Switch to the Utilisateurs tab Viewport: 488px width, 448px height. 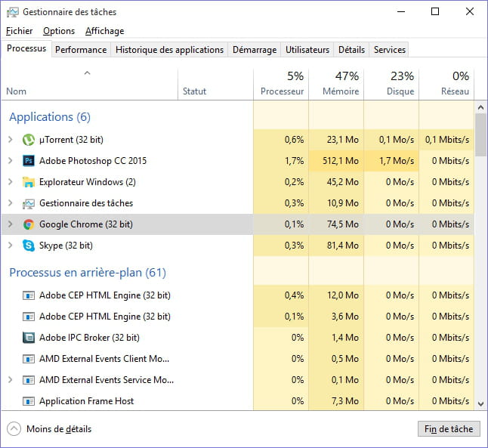(307, 50)
